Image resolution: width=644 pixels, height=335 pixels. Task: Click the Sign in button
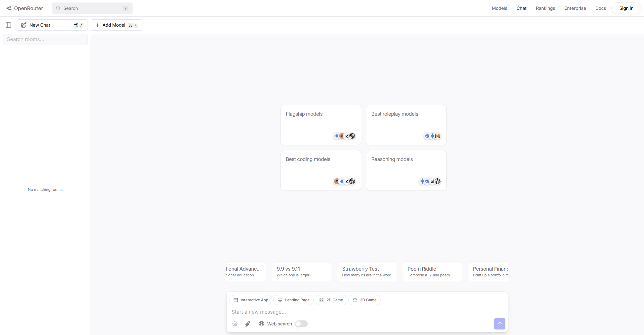pos(626,8)
